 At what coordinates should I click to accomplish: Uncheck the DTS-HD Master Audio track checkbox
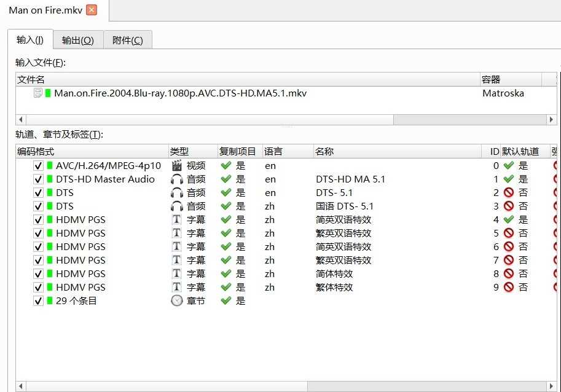37,179
